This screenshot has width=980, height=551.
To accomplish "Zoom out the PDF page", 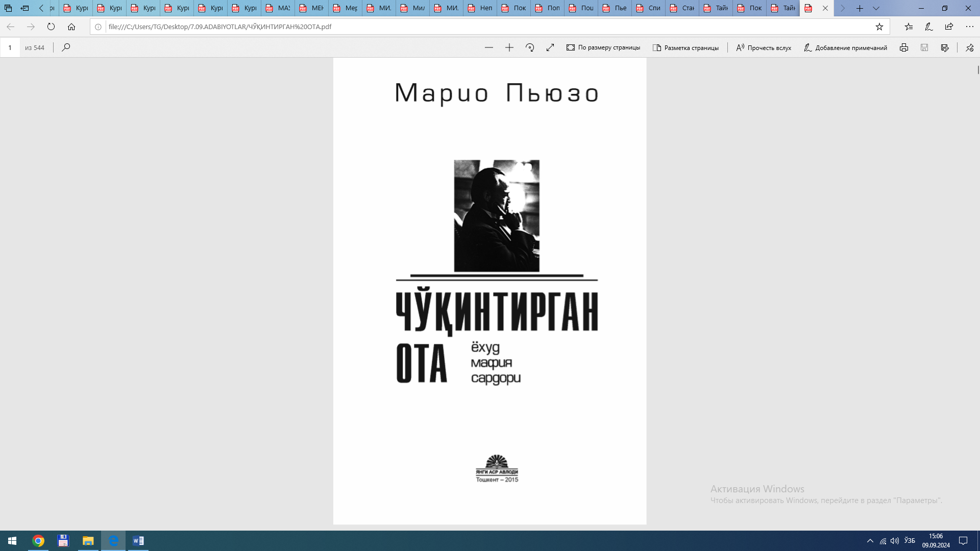I will point(489,47).
